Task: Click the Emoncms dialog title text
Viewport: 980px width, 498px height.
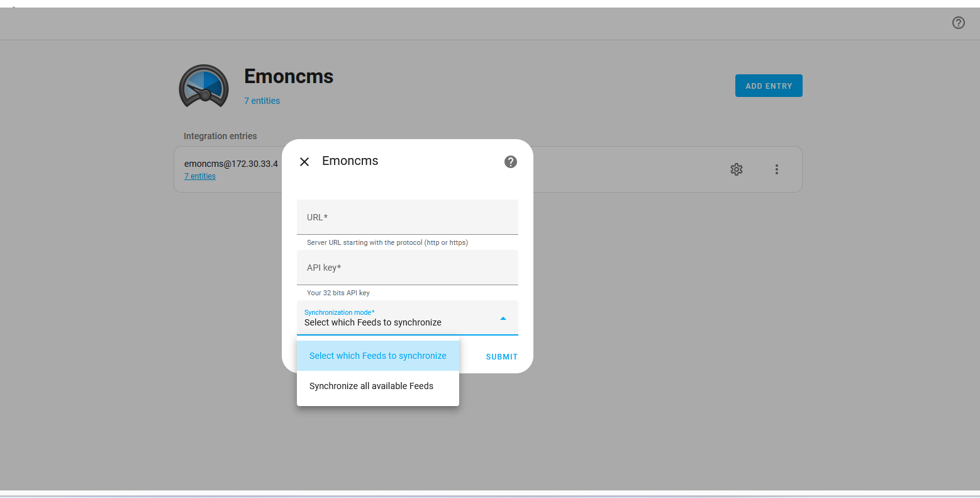Action: [350, 161]
